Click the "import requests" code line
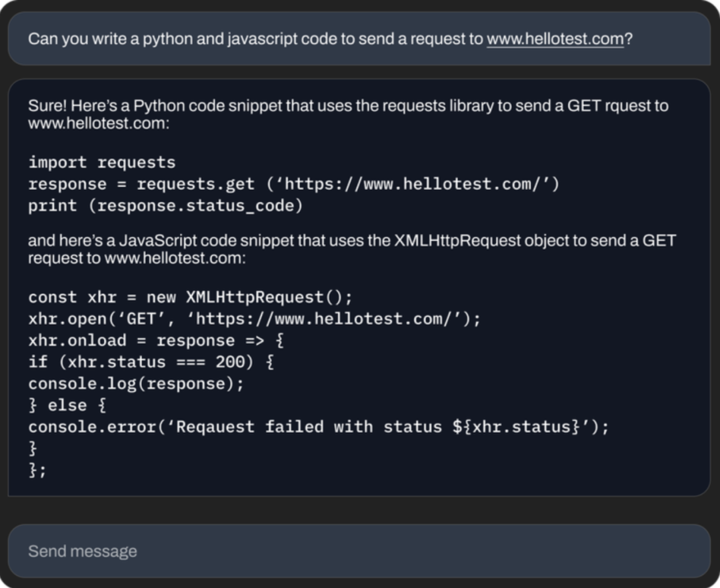The width and height of the screenshot is (720, 588). click(102, 163)
